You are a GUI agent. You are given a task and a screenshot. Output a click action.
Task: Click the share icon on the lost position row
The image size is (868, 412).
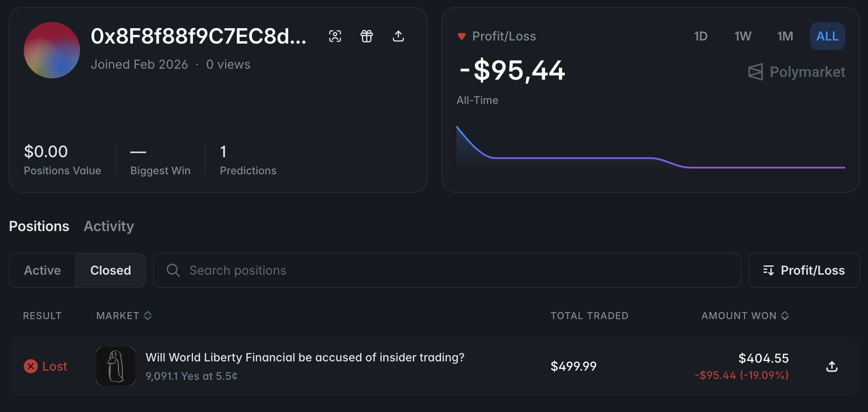coord(832,366)
